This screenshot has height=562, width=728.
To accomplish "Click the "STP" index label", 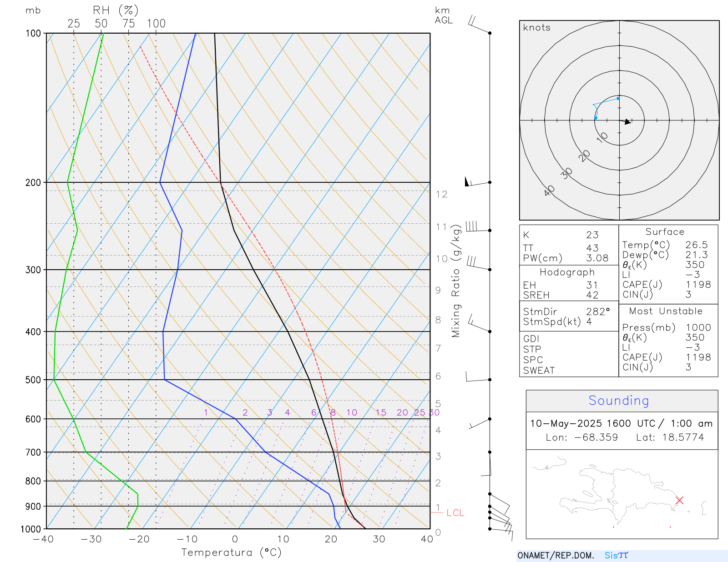I will (532, 349).
